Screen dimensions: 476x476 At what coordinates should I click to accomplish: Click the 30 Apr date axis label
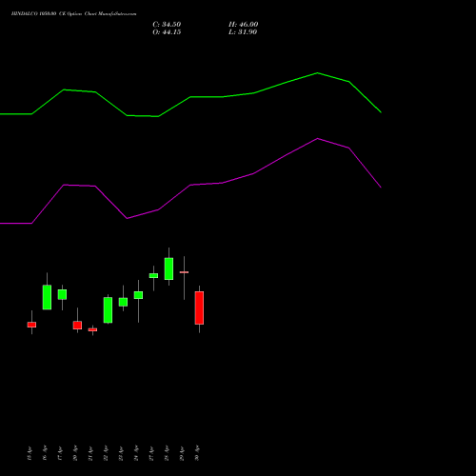coord(197,453)
